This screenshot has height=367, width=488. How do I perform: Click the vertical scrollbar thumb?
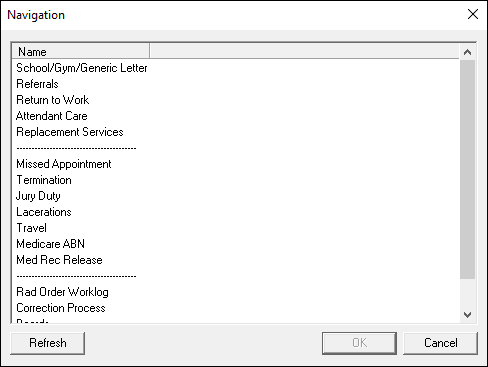pos(467,169)
